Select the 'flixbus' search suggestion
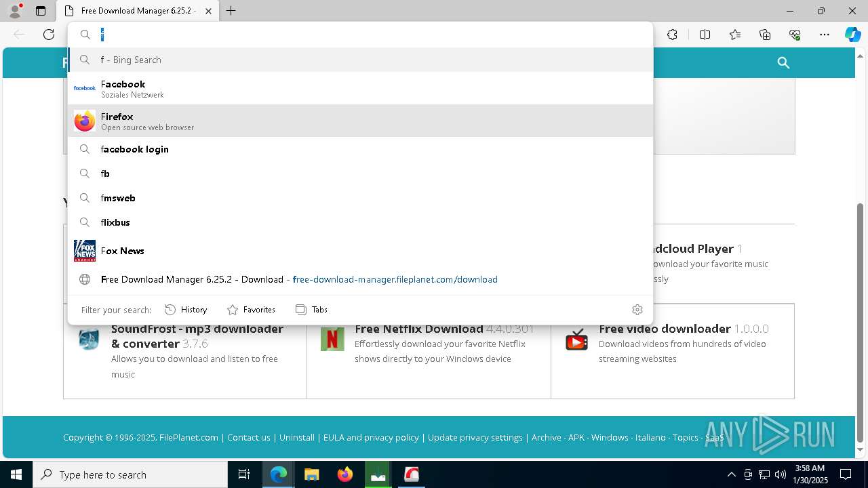Viewport: 868px width, 488px height. point(360,222)
